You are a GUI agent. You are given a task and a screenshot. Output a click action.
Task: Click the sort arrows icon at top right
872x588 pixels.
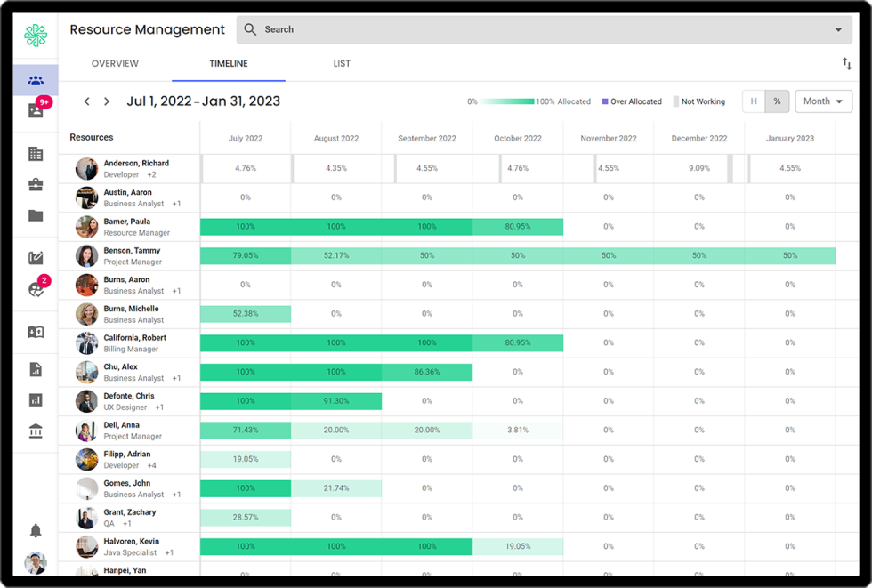point(846,64)
